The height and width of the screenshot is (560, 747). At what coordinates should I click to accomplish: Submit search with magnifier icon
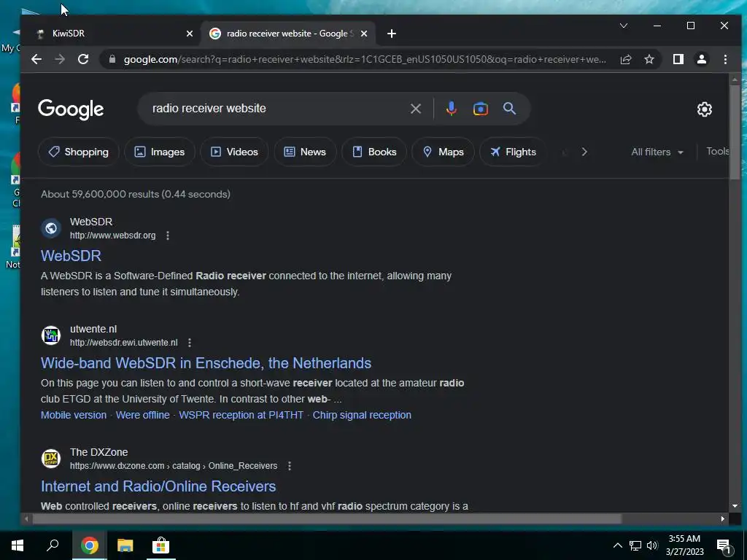click(509, 109)
